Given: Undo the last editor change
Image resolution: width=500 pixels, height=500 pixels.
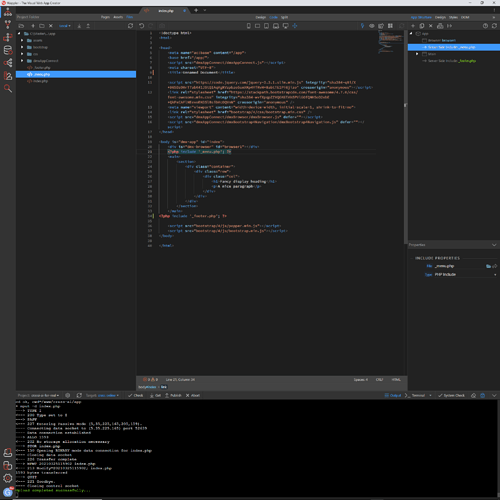Looking at the screenshot, I should point(141,26).
